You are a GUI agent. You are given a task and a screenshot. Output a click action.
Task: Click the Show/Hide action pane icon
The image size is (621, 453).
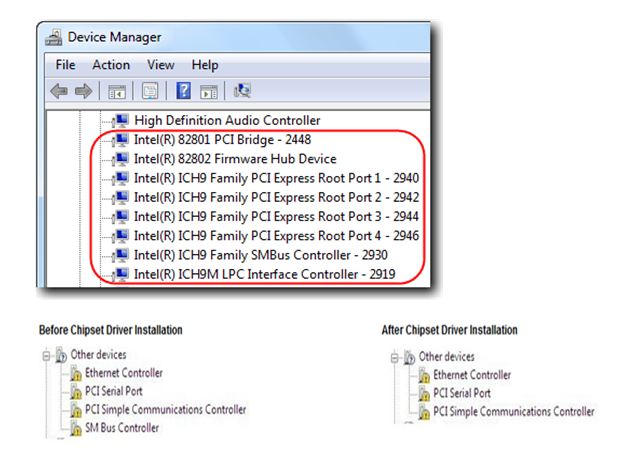click(209, 91)
